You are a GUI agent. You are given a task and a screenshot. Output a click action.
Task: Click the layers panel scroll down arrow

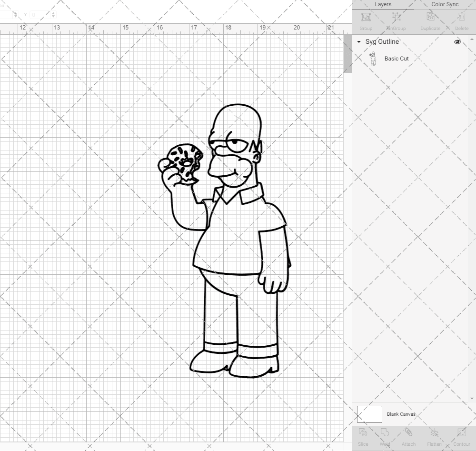click(x=472, y=399)
